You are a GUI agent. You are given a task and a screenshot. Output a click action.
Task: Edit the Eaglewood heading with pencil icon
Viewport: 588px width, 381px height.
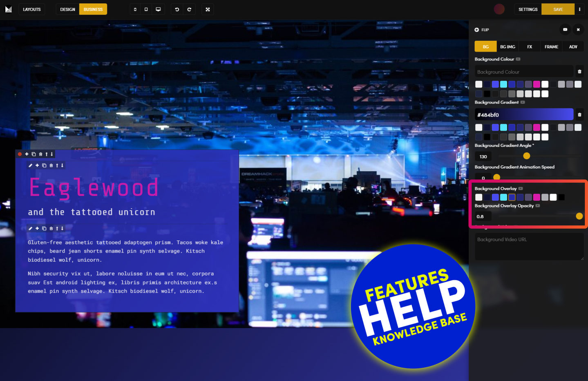point(30,165)
